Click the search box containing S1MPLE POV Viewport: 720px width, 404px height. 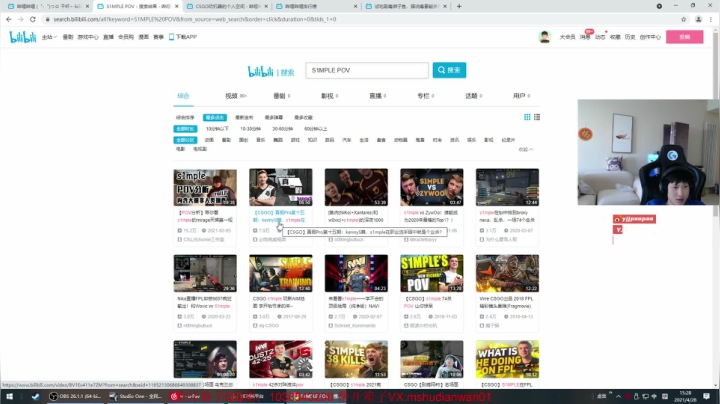click(x=367, y=70)
